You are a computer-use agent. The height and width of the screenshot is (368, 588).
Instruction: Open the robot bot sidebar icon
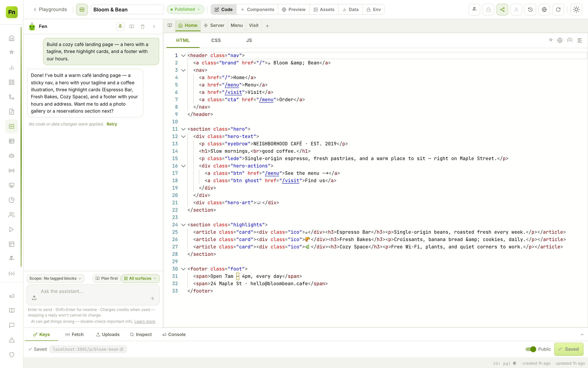[12, 156]
